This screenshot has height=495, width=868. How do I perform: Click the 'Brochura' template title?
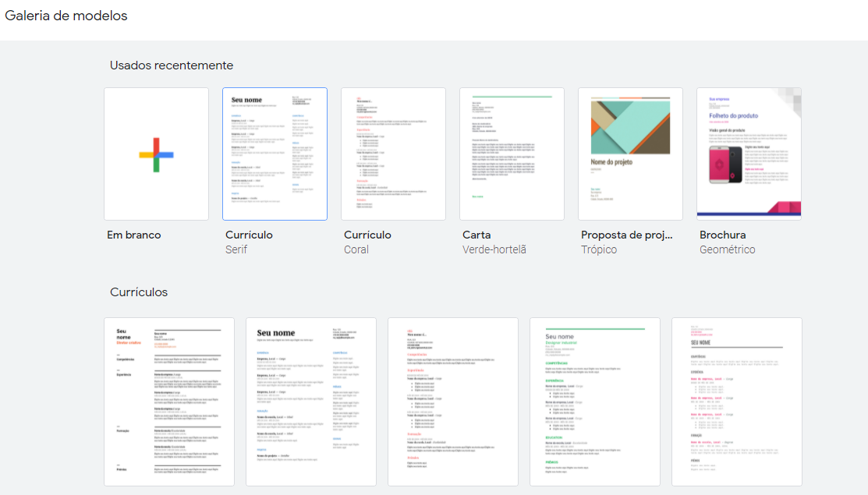722,235
